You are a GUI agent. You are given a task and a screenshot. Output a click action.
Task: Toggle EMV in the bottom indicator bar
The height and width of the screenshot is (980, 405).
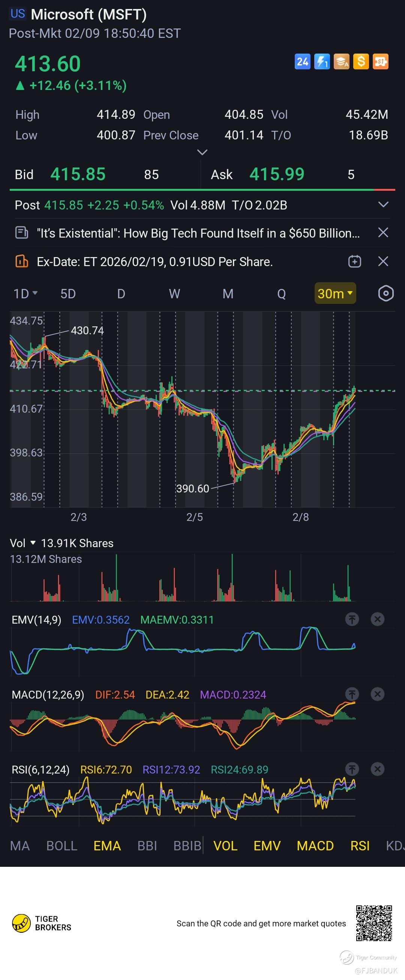coord(267,846)
